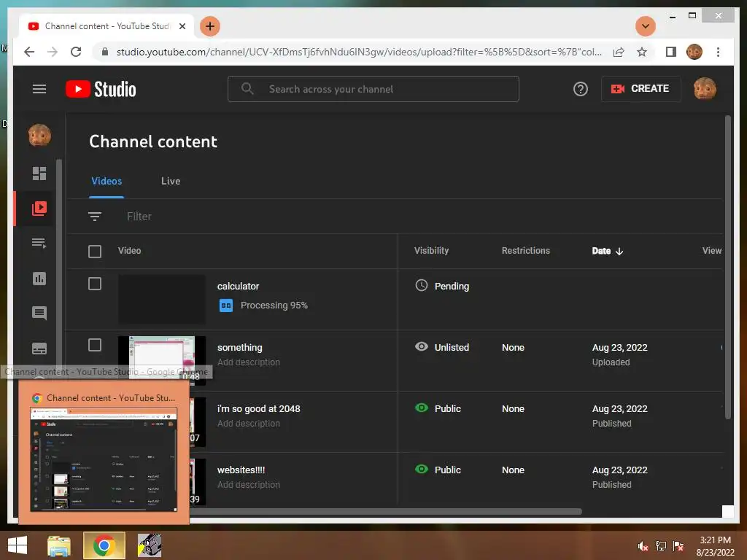Click the address bar URL
The width and height of the screenshot is (747, 560).
[x=359, y=52]
